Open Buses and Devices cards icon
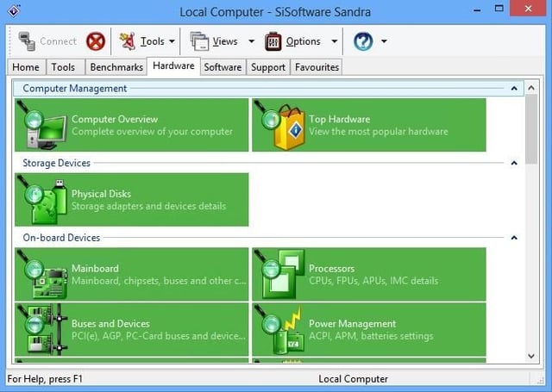Image resolution: width=552 pixels, height=392 pixels. point(44,329)
